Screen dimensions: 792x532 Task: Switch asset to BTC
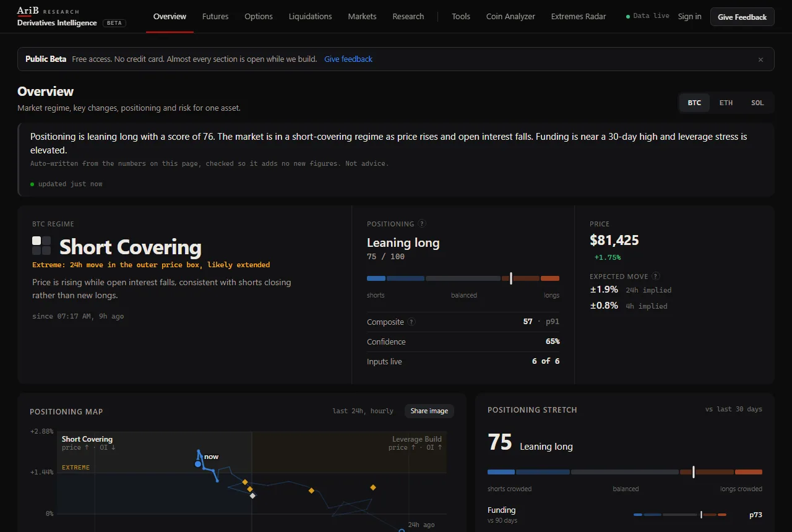[x=694, y=103]
